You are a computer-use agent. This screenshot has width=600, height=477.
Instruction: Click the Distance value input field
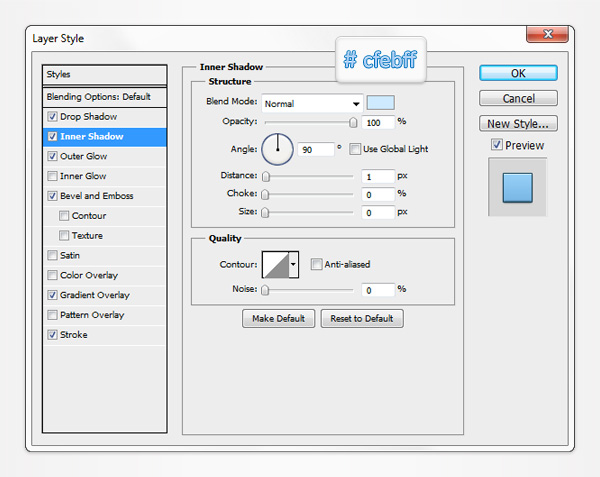pyautogui.click(x=377, y=176)
